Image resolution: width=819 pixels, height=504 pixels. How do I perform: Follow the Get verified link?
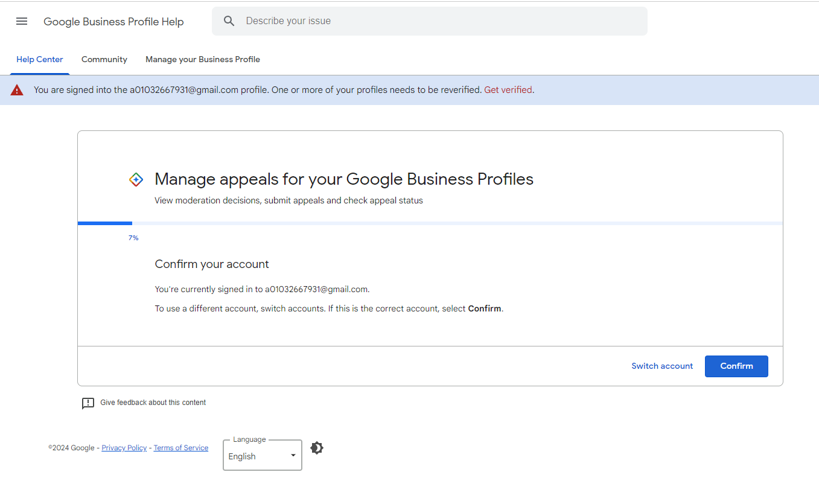coord(508,90)
